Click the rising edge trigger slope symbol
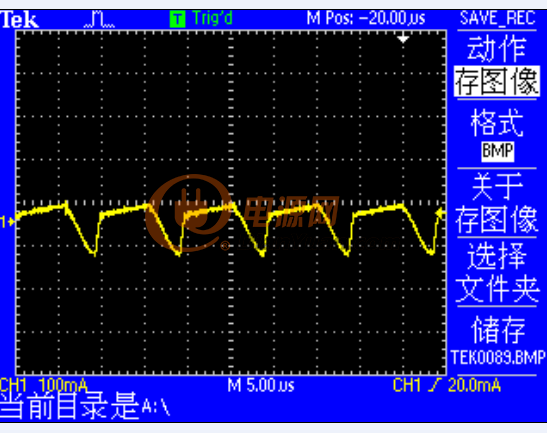The width and height of the screenshot is (547, 433). 434,386
